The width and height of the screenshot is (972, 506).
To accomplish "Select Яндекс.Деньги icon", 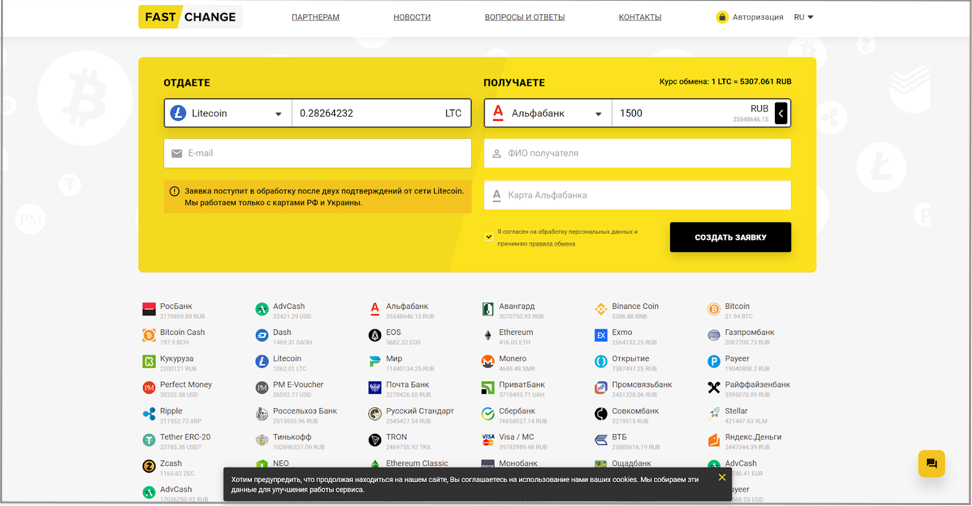I will (714, 440).
